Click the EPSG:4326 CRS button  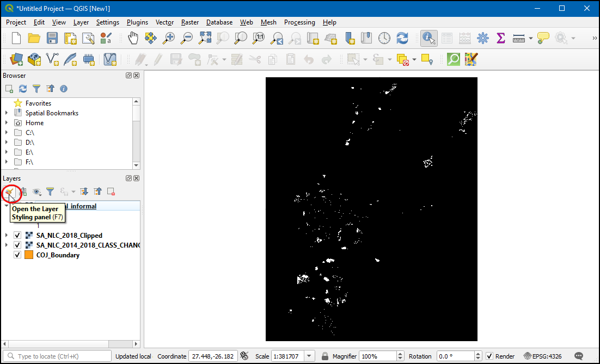point(542,356)
